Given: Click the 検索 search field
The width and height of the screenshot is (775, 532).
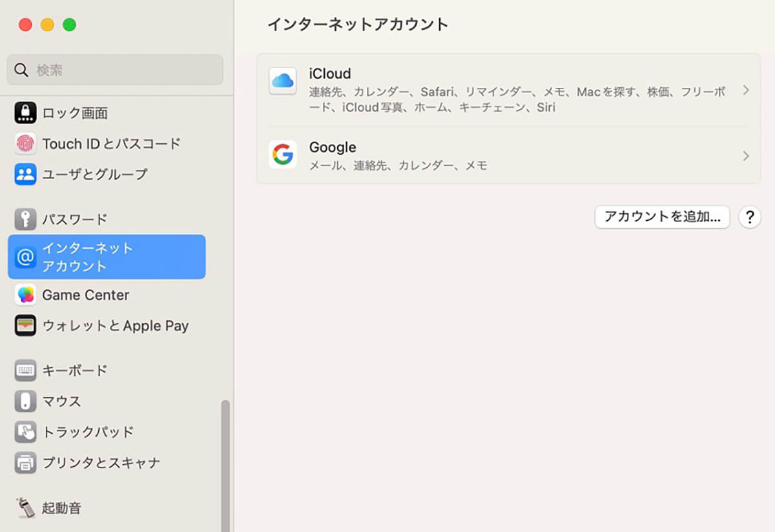Looking at the screenshot, I should pyautogui.click(x=115, y=70).
